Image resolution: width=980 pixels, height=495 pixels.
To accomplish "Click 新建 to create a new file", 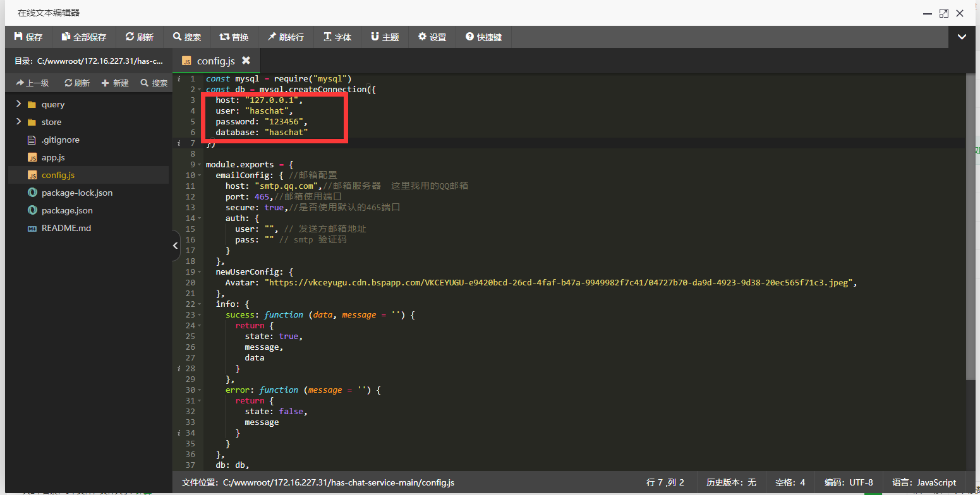I will pos(115,83).
